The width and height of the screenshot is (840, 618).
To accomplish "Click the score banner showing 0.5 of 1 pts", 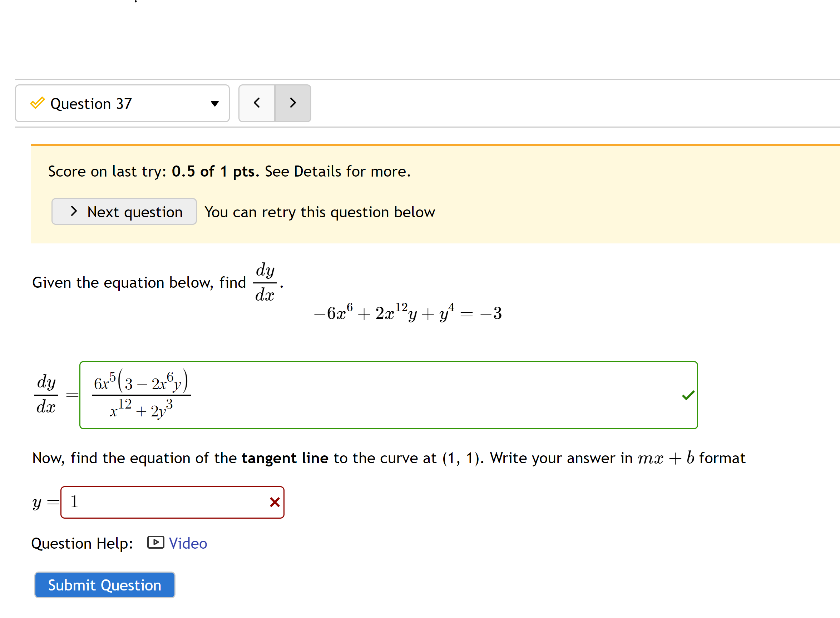I will 229,171.
